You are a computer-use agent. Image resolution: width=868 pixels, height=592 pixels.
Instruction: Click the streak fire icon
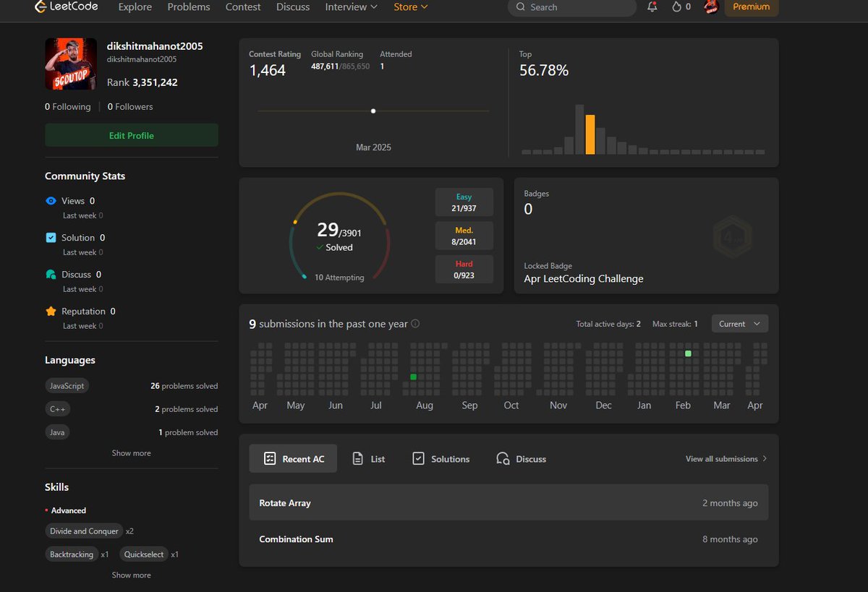[676, 7]
